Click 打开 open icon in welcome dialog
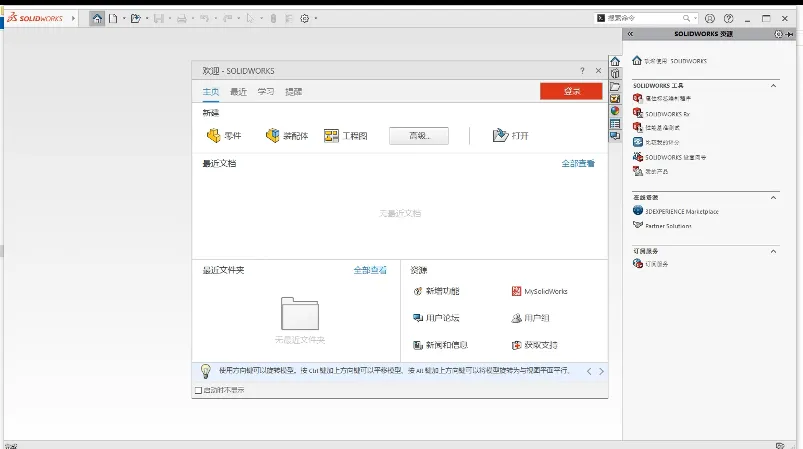Image resolution: width=803 pixels, height=449 pixels. coord(510,136)
